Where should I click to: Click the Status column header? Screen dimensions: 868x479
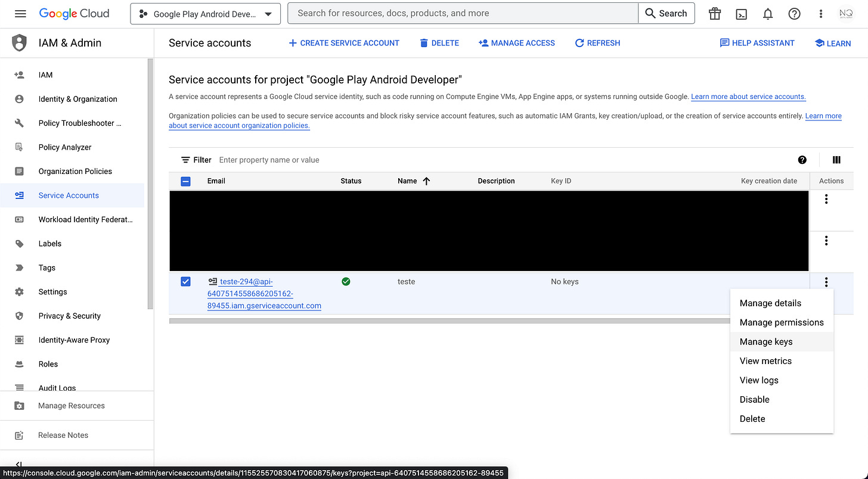[x=351, y=181]
